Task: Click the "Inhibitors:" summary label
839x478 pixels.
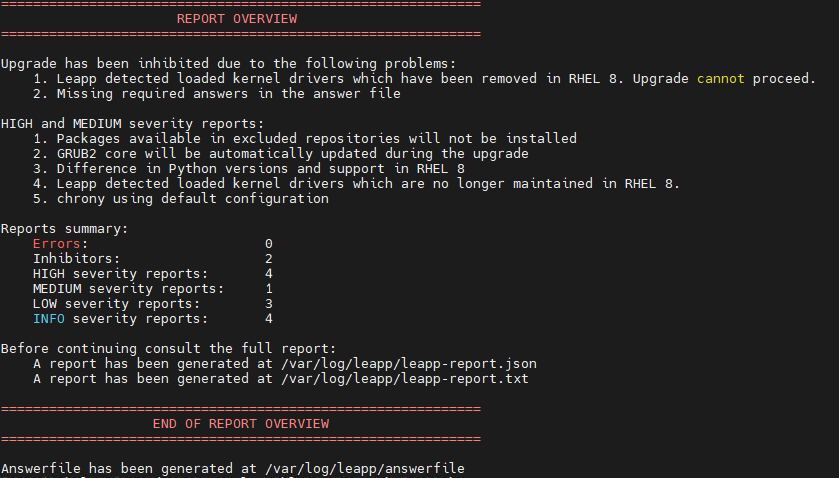Action: pos(76,259)
